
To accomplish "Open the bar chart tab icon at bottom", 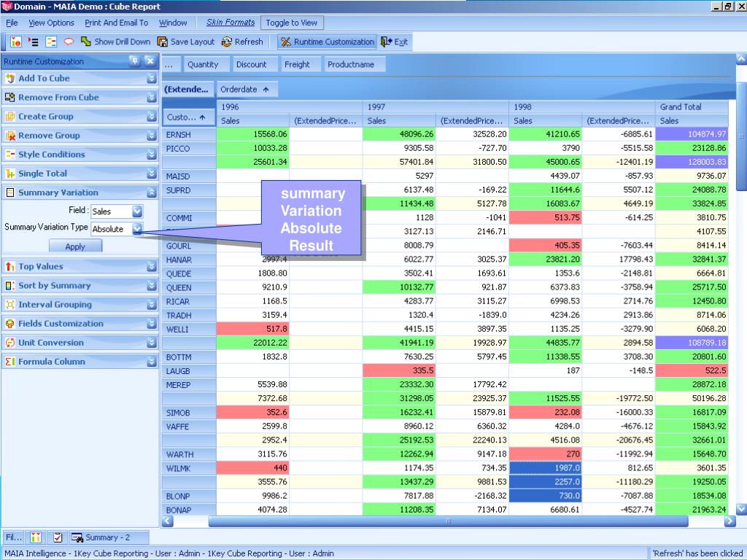I will [36, 538].
